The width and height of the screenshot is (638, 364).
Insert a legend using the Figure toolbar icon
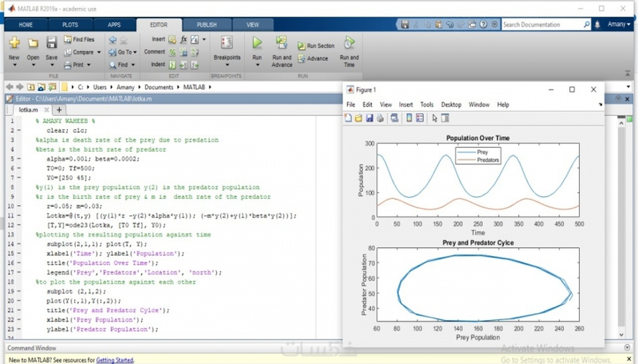pyautogui.click(x=419, y=118)
